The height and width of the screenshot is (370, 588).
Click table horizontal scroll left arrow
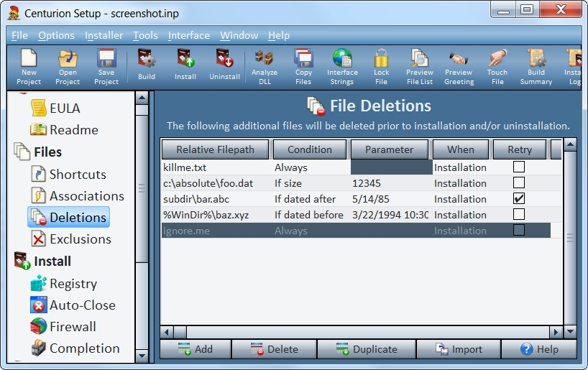[167, 332]
